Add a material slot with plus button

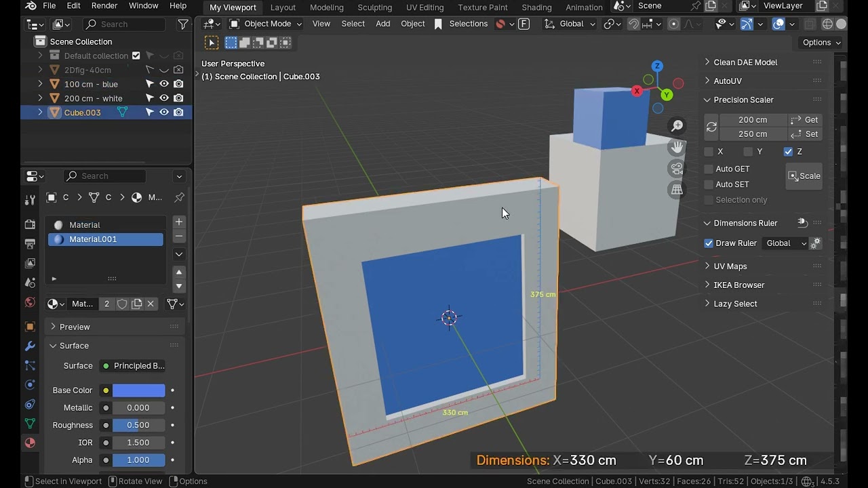click(x=179, y=222)
